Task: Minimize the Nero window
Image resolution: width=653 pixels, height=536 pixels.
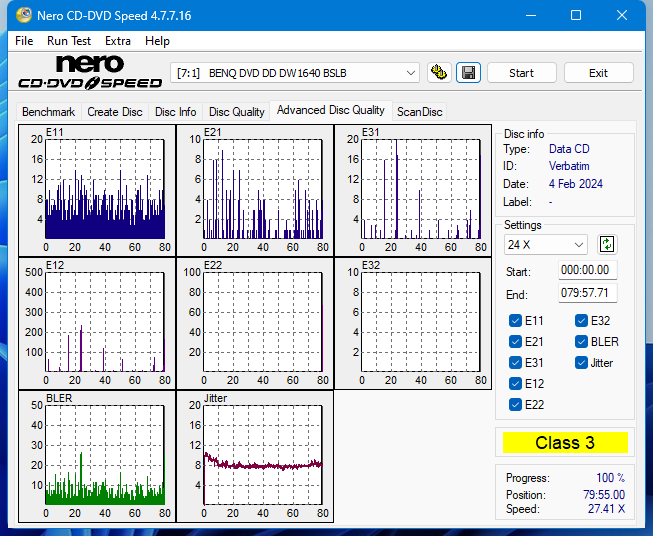Action: point(531,15)
